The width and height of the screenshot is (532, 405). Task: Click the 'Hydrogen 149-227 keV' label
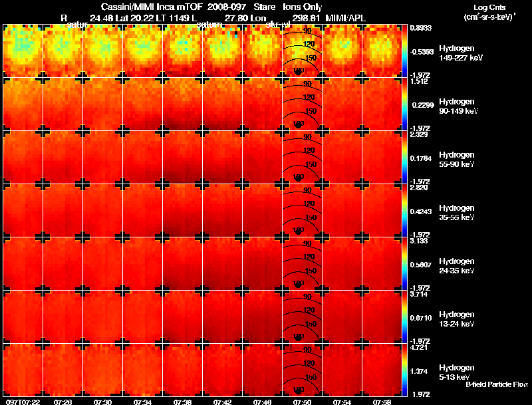tap(461, 53)
